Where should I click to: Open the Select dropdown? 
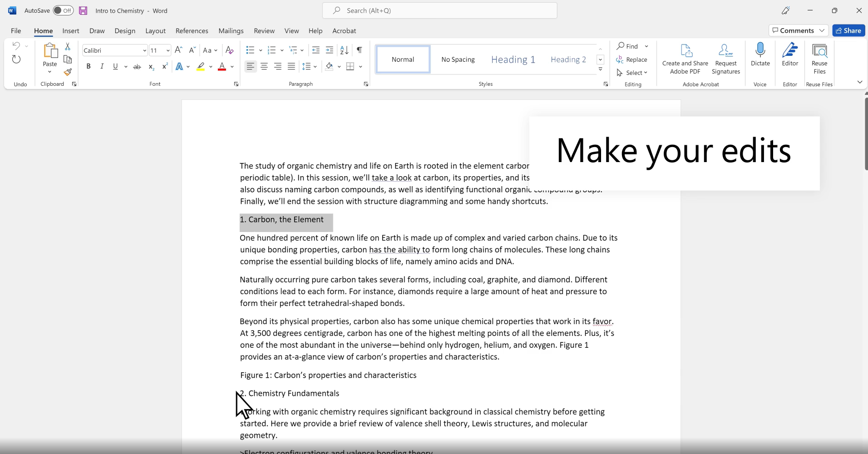[632, 73]
